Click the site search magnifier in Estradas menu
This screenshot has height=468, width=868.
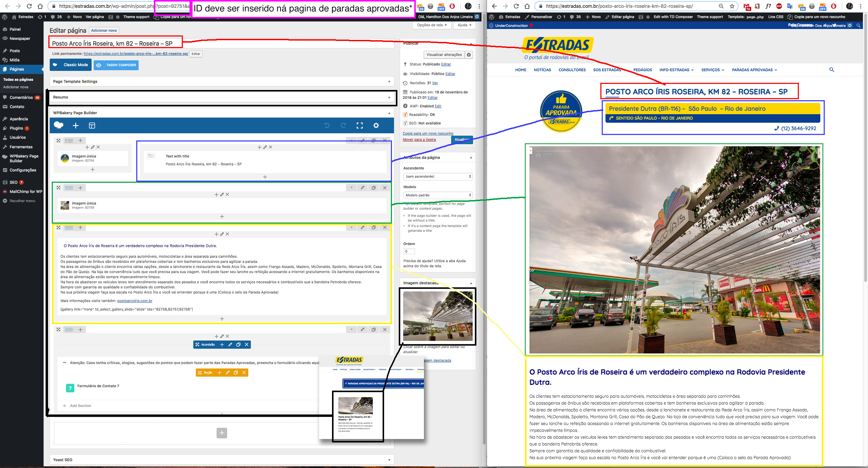[832, 70]
